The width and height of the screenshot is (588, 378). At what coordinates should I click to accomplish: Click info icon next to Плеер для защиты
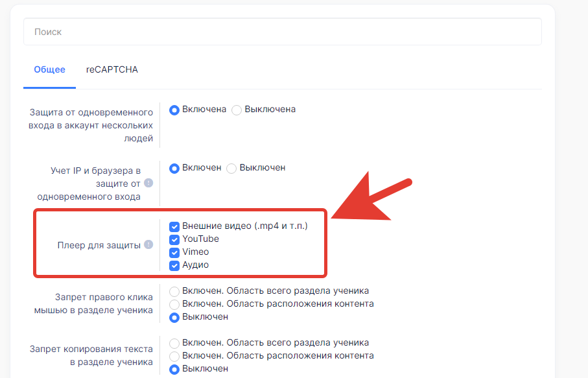pos(148,244)
